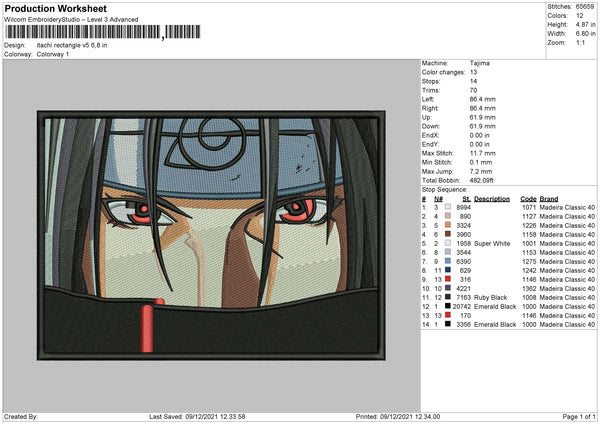Click the Zoom value 1:1
The image size is (600, 424).
coord(580,42)
